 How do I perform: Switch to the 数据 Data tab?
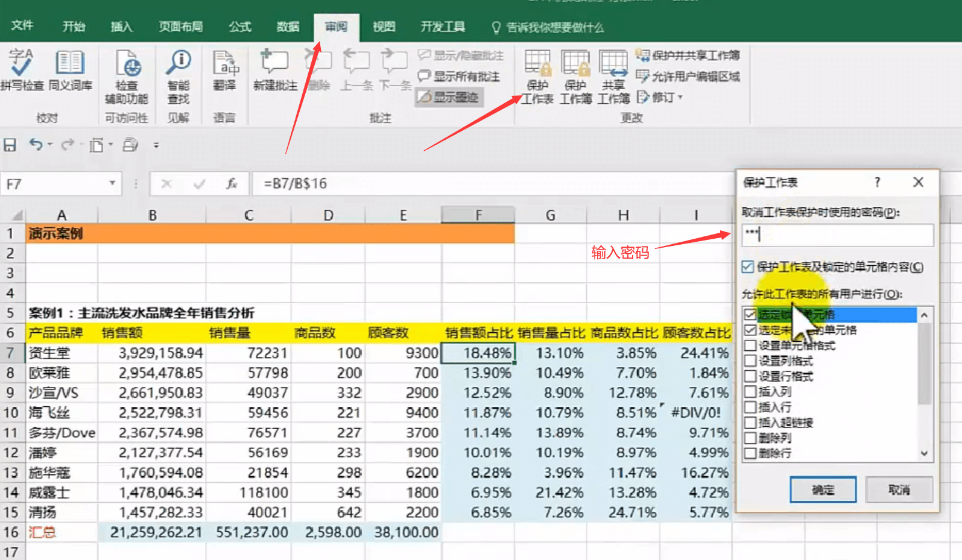pyautogui.click(x=288, y=27)
